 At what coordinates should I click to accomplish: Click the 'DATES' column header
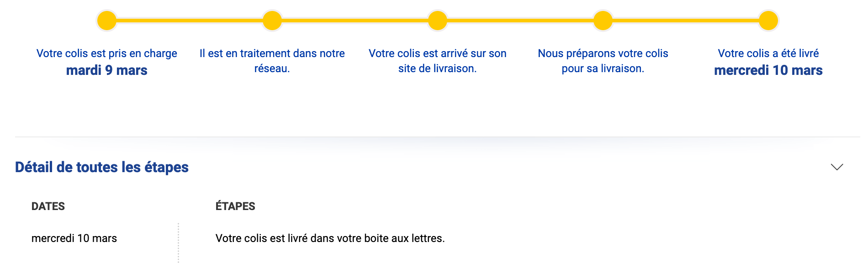coord(48,206)
